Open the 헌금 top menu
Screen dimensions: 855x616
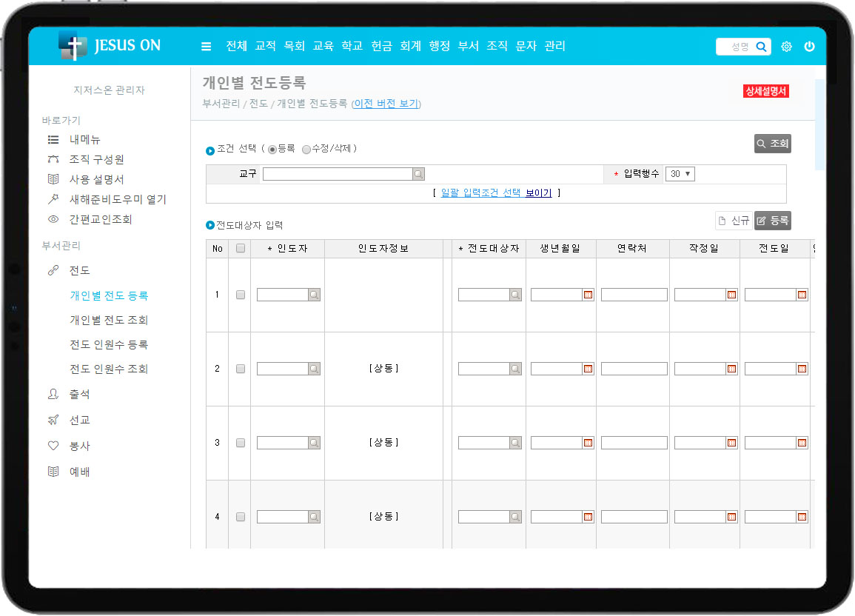tap(381, 46)
